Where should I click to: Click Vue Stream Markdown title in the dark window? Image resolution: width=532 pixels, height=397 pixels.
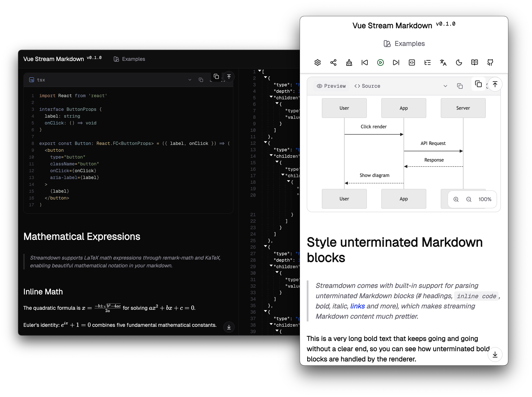[x=54, y=59]
